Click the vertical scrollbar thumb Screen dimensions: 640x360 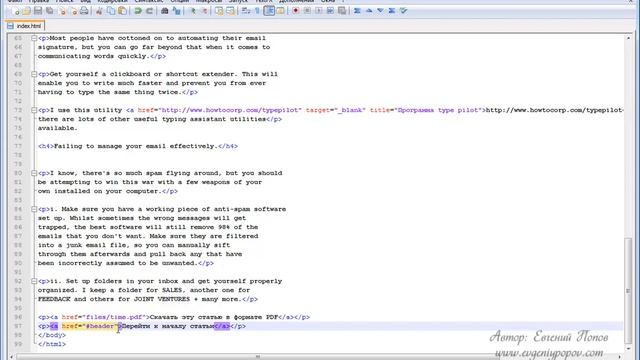[628, 291]
